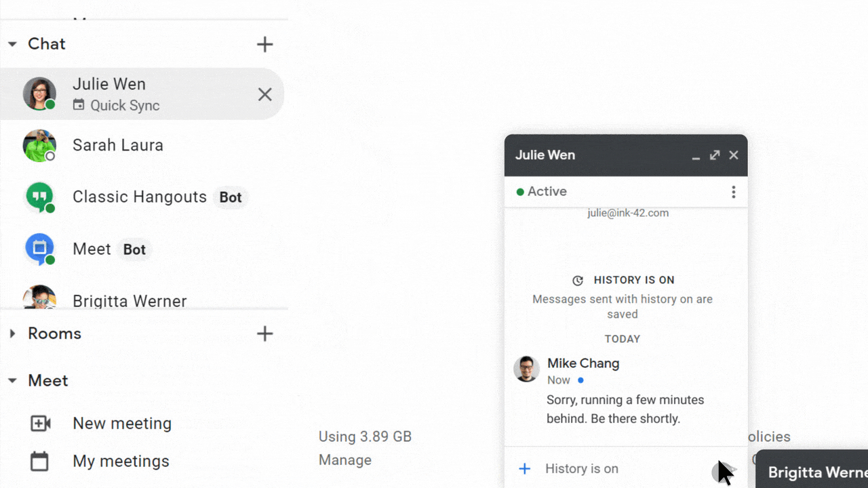
Task: Open My meetings calendar icon
Action: pos(41,461)
